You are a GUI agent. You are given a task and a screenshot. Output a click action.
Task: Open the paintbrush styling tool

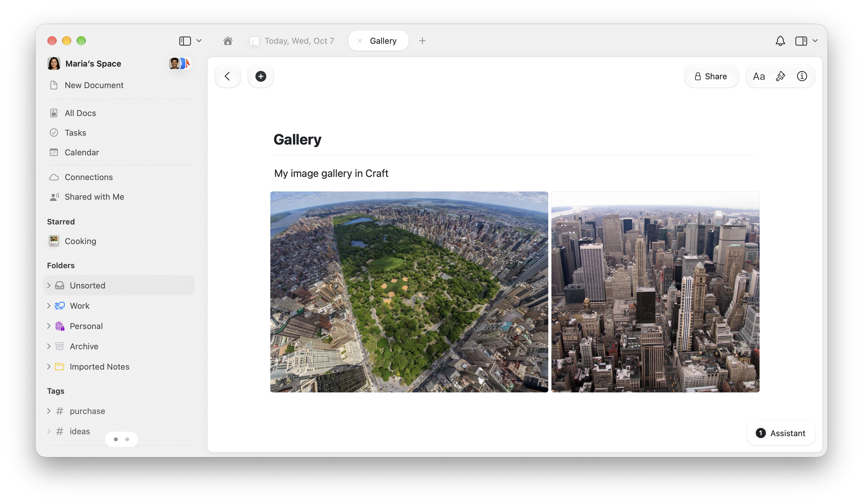click(x=780, y=76)
